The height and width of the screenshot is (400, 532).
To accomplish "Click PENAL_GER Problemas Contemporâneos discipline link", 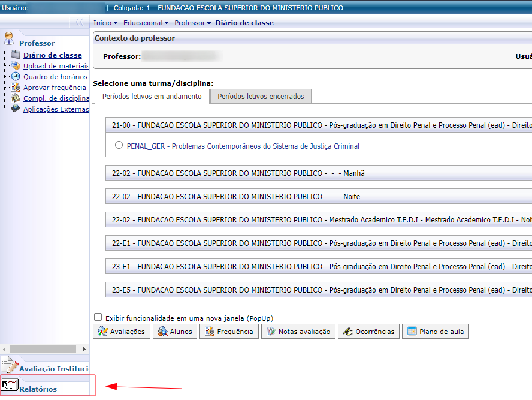I will click(243, 146).
